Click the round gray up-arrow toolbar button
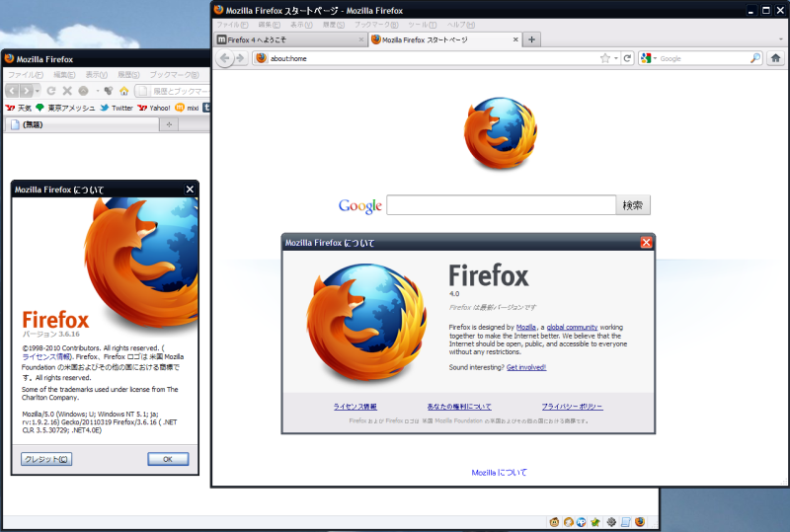 83,91
